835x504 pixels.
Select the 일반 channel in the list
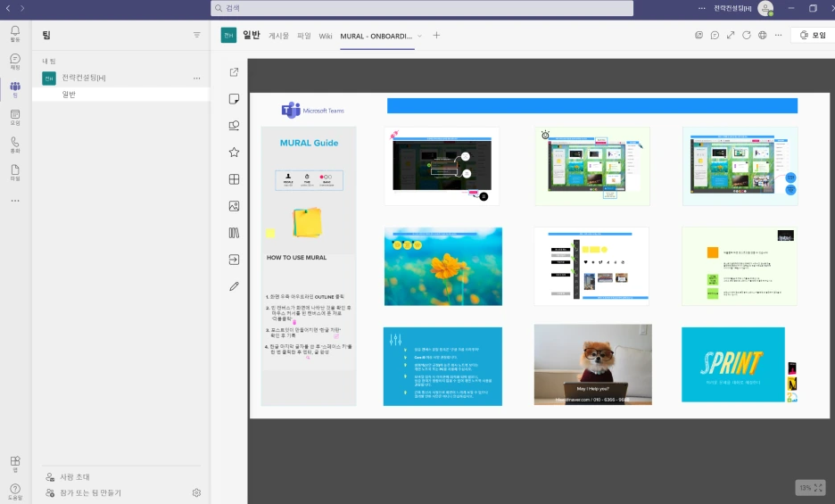121,95
